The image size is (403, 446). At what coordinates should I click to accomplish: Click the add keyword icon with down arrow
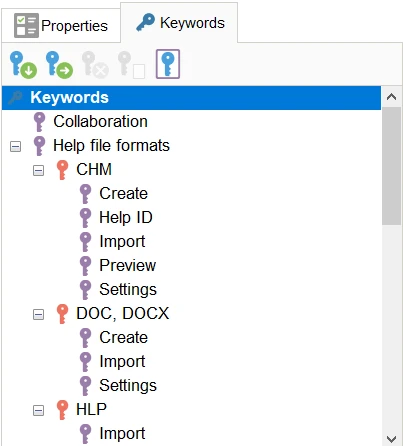click(23, 64)
